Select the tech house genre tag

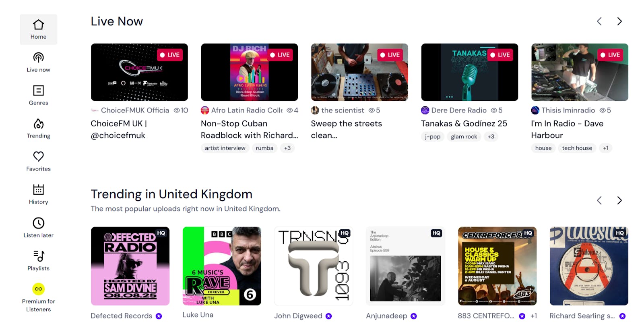click(x=577, y=148)
